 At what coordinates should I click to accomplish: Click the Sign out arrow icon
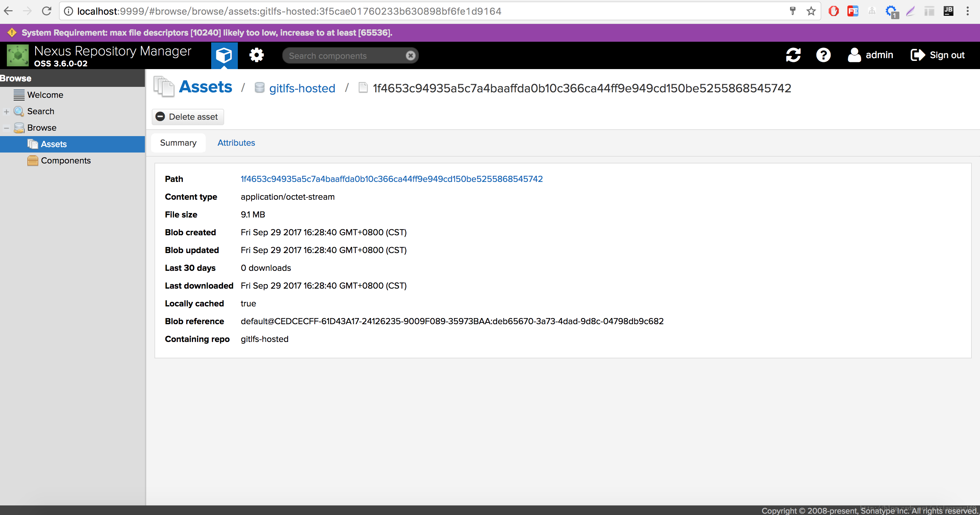point(917,55)
